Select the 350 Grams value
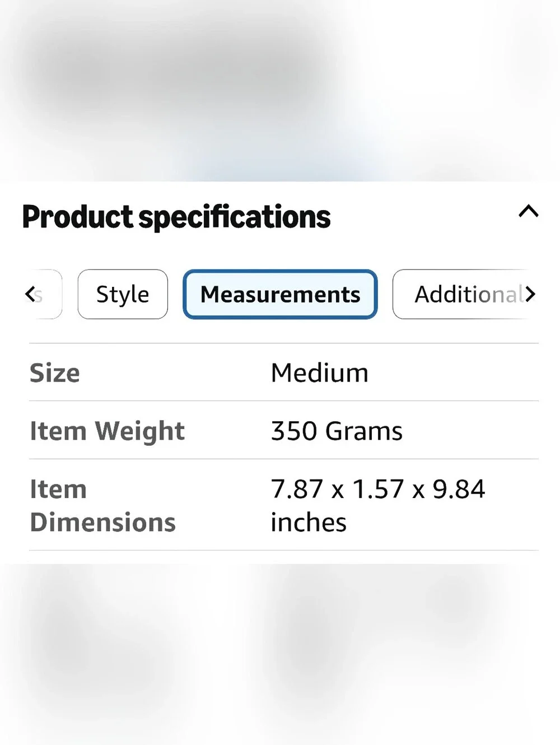 (337, 431)
